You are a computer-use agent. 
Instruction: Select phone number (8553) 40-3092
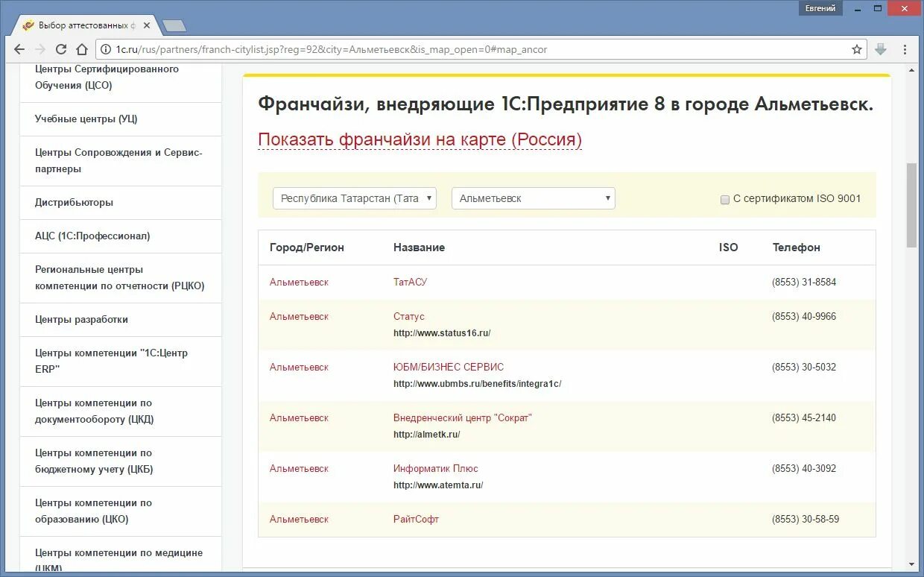(x=804, y=469)
